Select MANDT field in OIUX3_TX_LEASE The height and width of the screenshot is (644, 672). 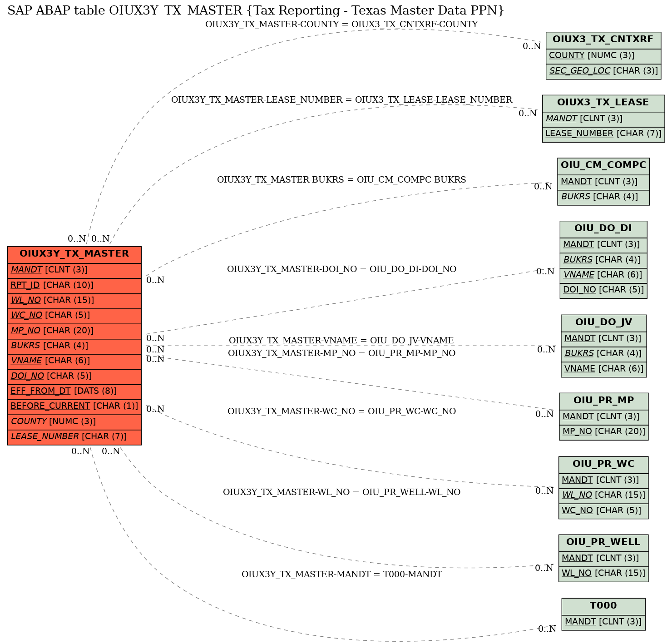pyautogui.click(x=603, y=119)
